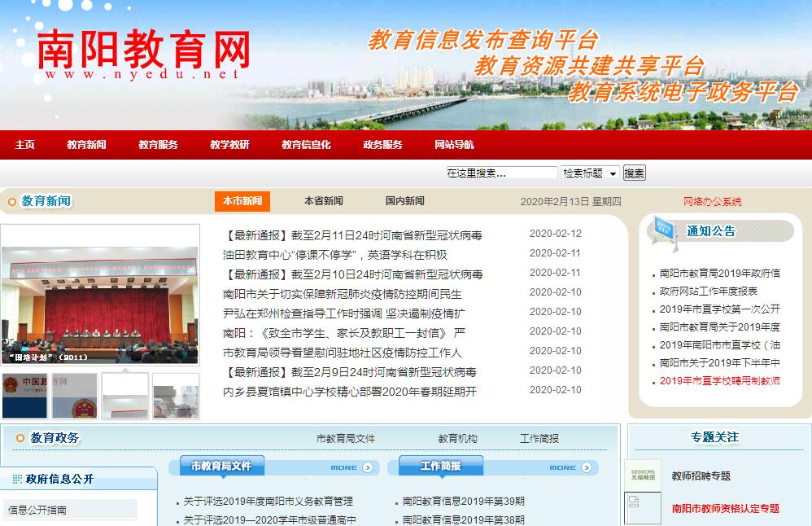Viewport: 812px width, 526px height.
Task: Click the 搜索 search button
Action: click(635, 173)
